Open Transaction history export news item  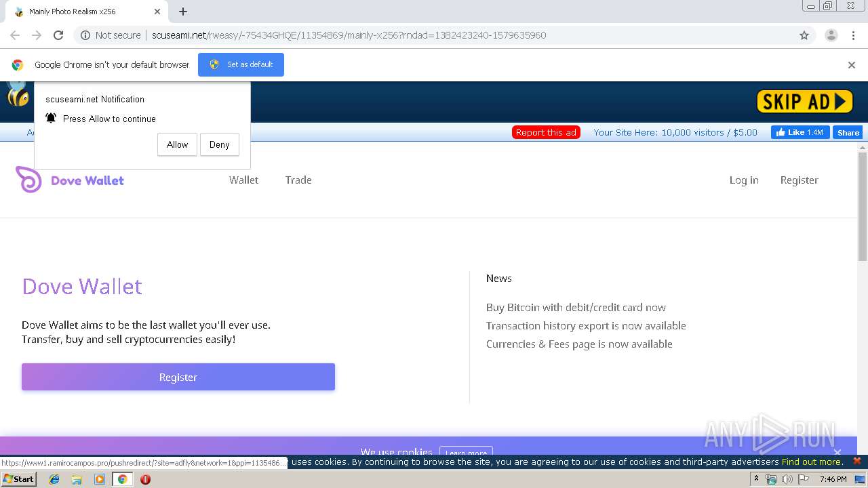click(586, 325)
